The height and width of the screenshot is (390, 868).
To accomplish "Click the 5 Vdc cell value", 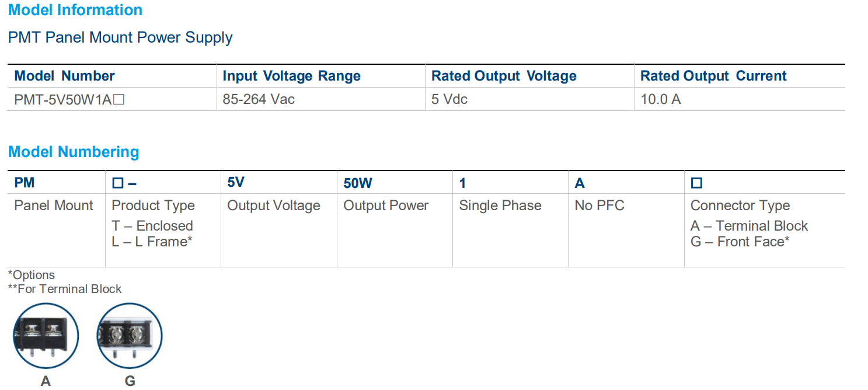I will (x=449, y=100).
